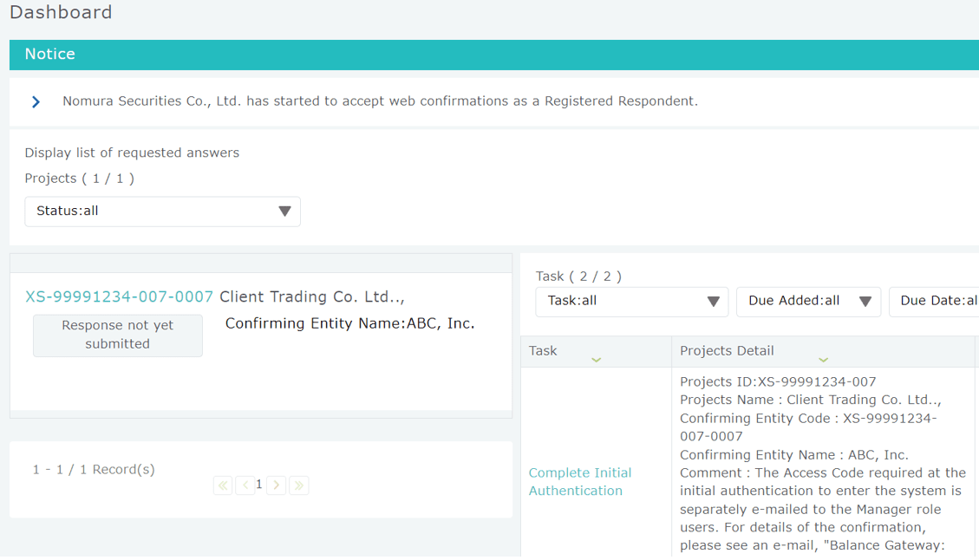Screen dimensions: 979x560
Task: Click the Dashboard page heading
Action: click(61, 12)
